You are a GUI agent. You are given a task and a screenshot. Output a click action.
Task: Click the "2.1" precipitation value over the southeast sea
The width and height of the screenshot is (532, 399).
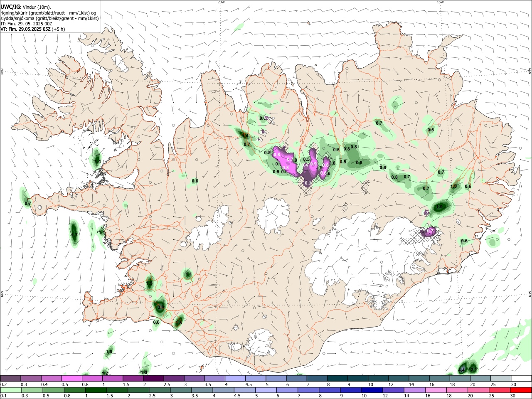473,369
